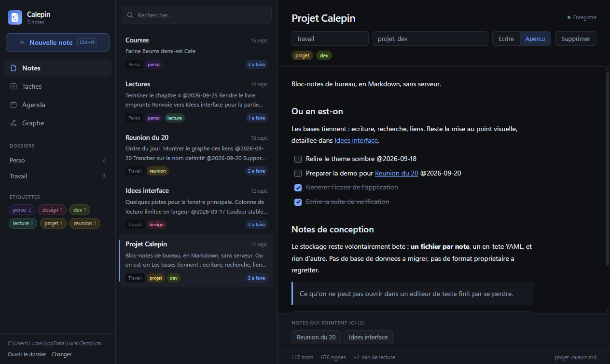Open the Courses note
The width and height of the screenshot is (610, 364).
click(196, 52)
